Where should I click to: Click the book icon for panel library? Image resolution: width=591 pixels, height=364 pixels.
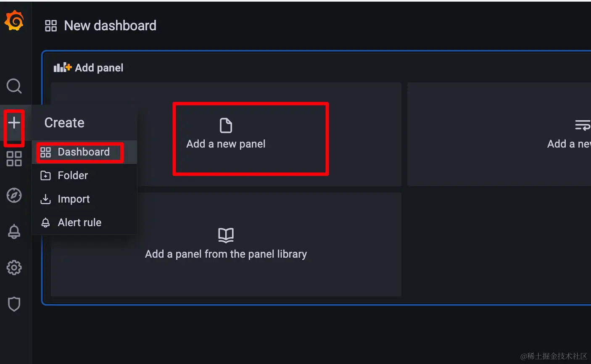click(x=226, y=235)
